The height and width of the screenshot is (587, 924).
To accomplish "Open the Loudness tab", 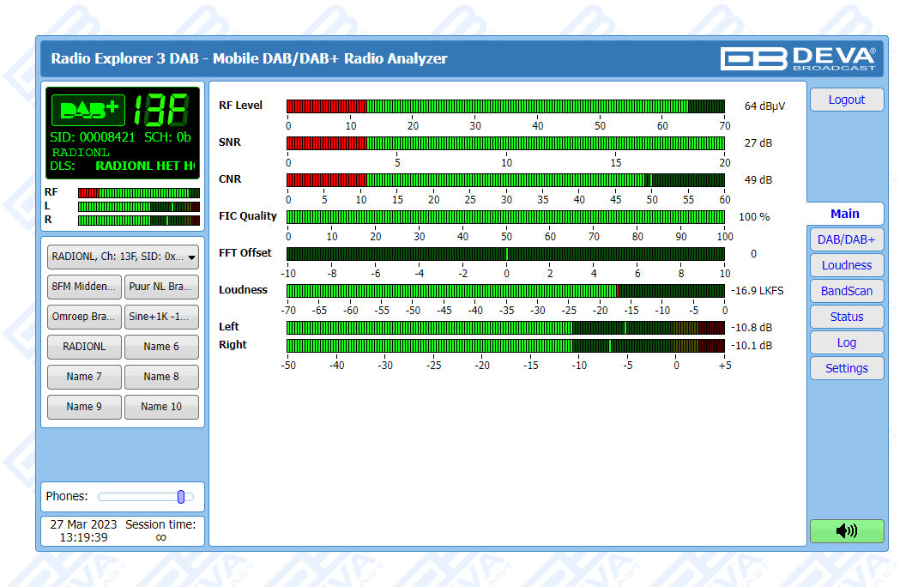I will click(x=846, y=265).
